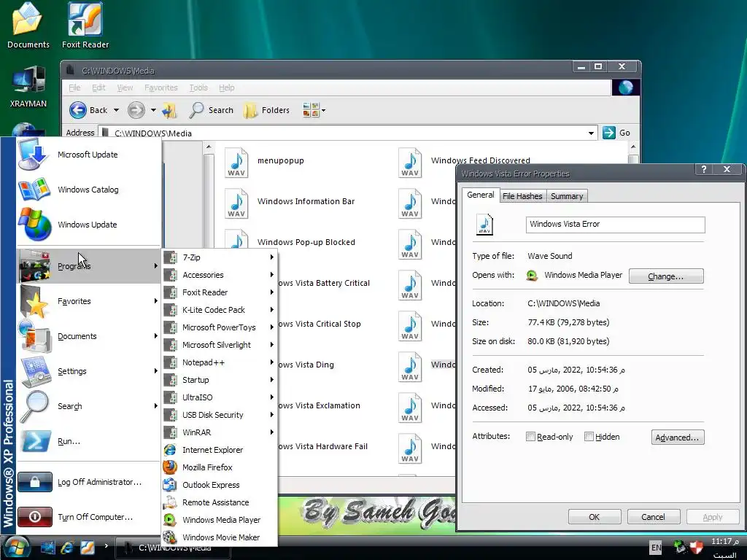This screenshot has height=560, width=747.
Task: Expand the Address bar dropdown
Action: click(x=591, y=133)
